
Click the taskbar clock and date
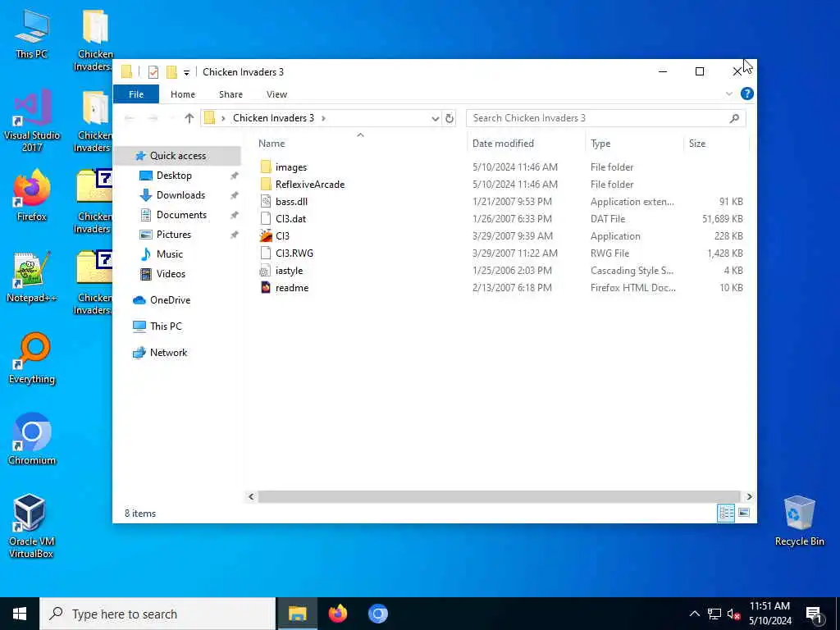point(769,614)
